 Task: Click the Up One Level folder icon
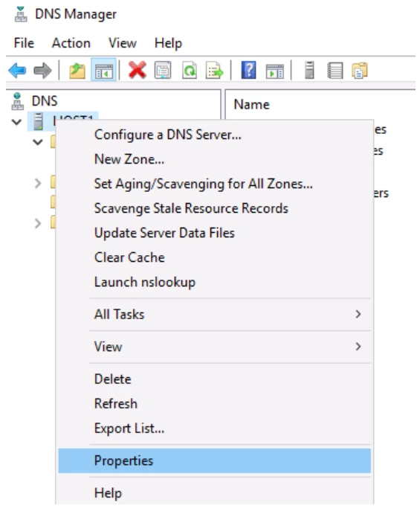point(77,70)
